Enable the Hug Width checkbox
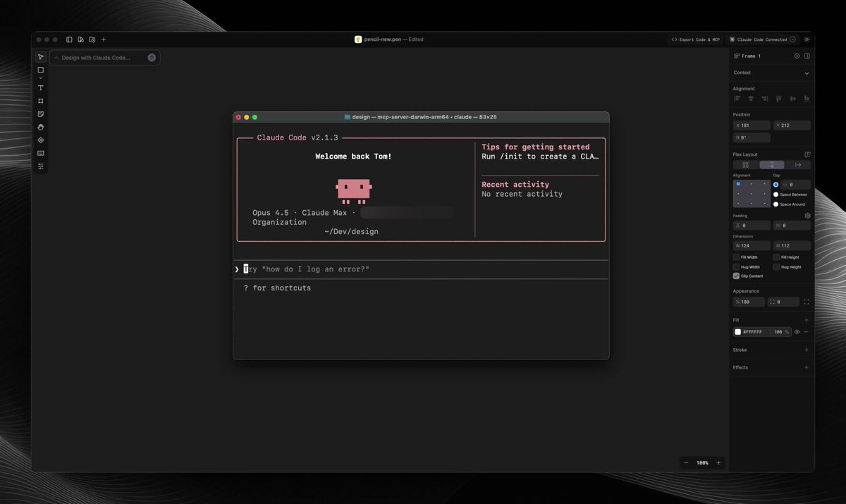 [x=736, y=267]
